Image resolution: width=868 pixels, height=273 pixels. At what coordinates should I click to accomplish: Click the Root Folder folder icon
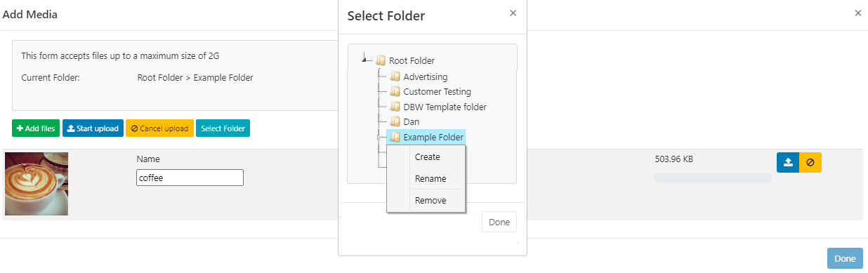381,61
